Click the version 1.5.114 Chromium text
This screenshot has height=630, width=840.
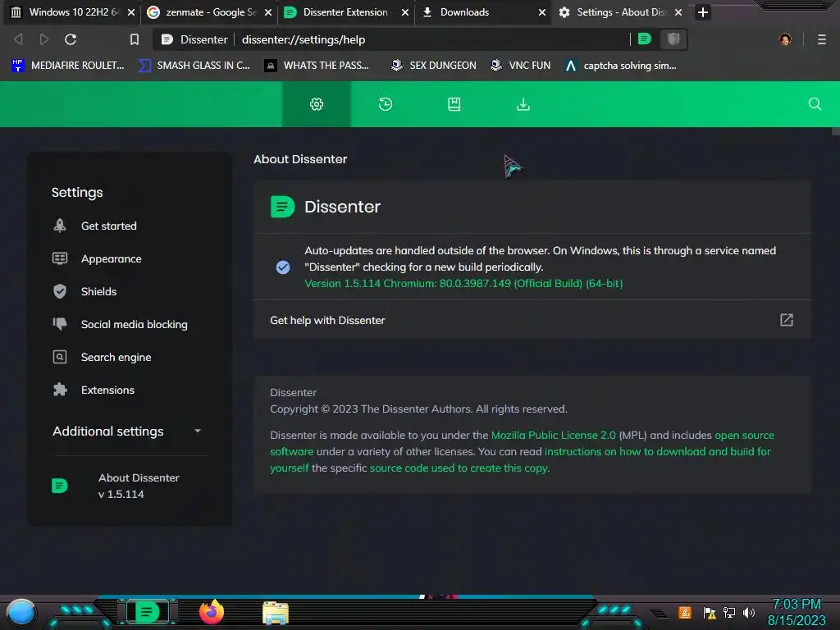pyautogui.click(x=463, y=283)
